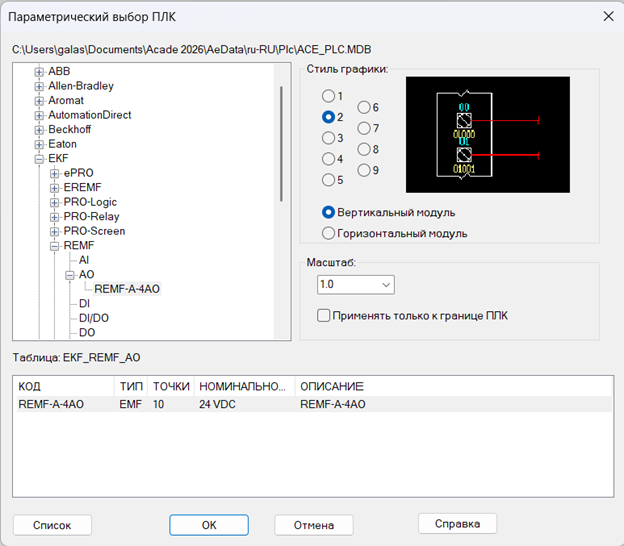Select the DI tree item
The height and width of the screenshot is (546, 624).
pyautogui.click(x=84, y=304)
